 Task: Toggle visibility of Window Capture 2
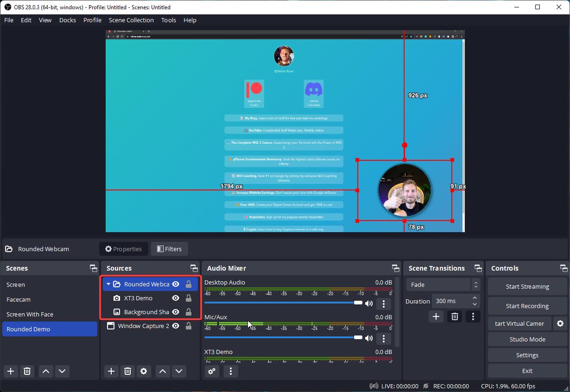click(176, 326)
